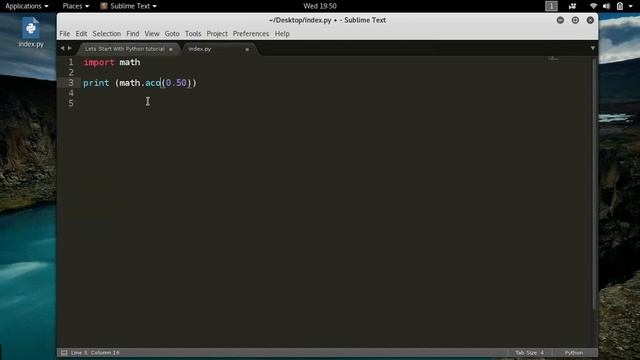Open the Wed 19:50 clock
640x360 pixels.
pyautogui.click(x=320, y=6)
